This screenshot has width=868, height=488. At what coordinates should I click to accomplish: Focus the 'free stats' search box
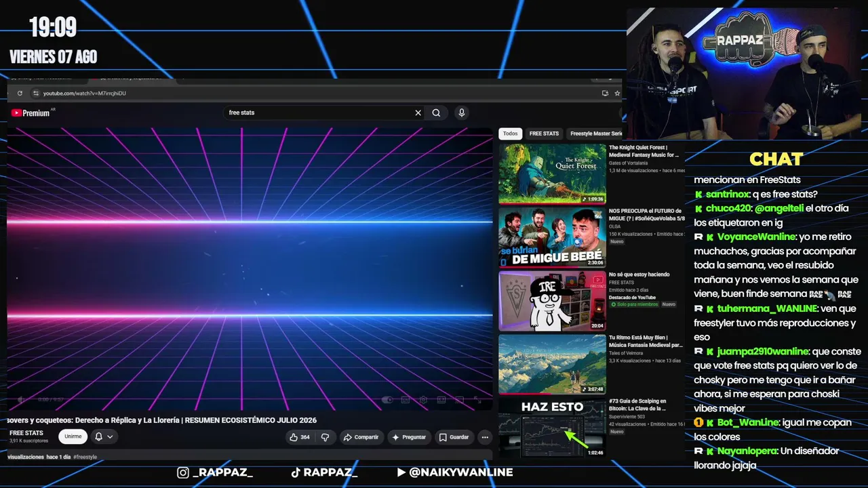(x=319, y=113)
